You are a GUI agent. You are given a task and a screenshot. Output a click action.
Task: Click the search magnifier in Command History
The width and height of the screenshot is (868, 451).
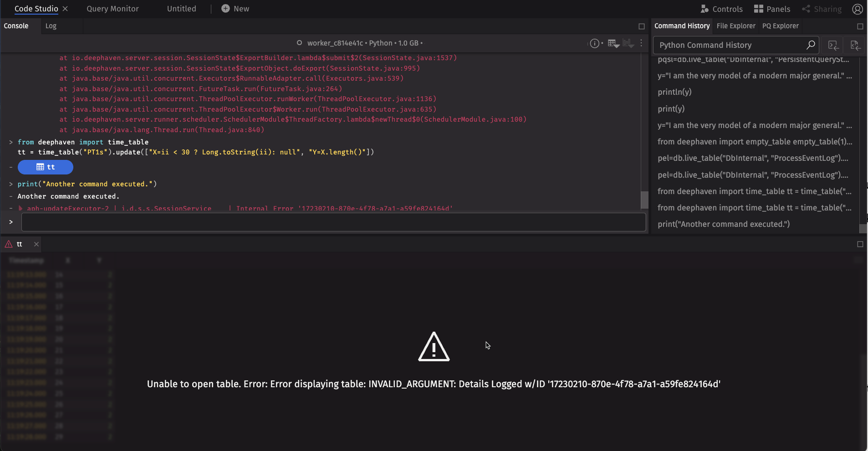coord(811,45)
